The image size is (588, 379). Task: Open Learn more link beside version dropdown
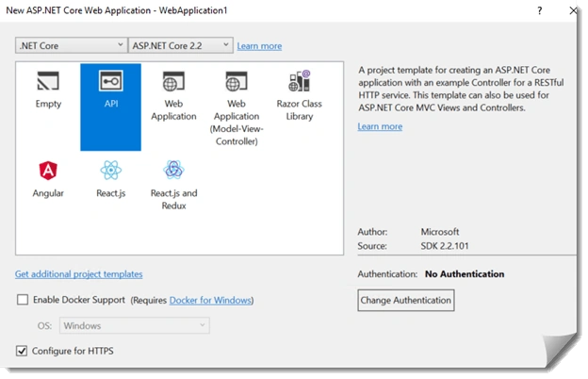click(x=259, y=46)
